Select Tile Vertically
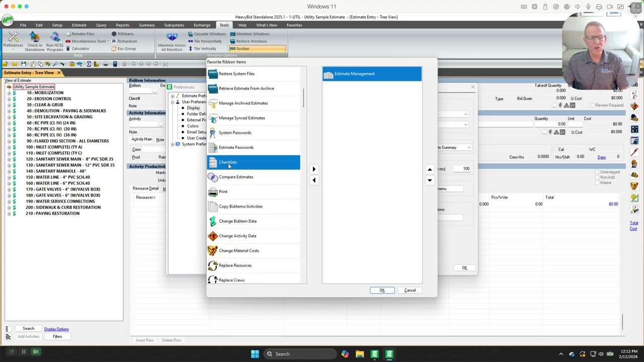The image size is (644, 362). click(202, 49)
